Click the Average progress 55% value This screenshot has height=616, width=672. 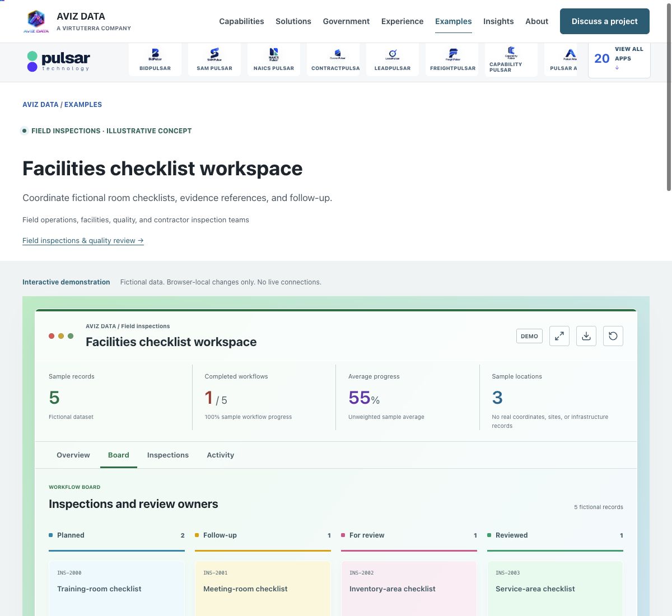(364, 398)
